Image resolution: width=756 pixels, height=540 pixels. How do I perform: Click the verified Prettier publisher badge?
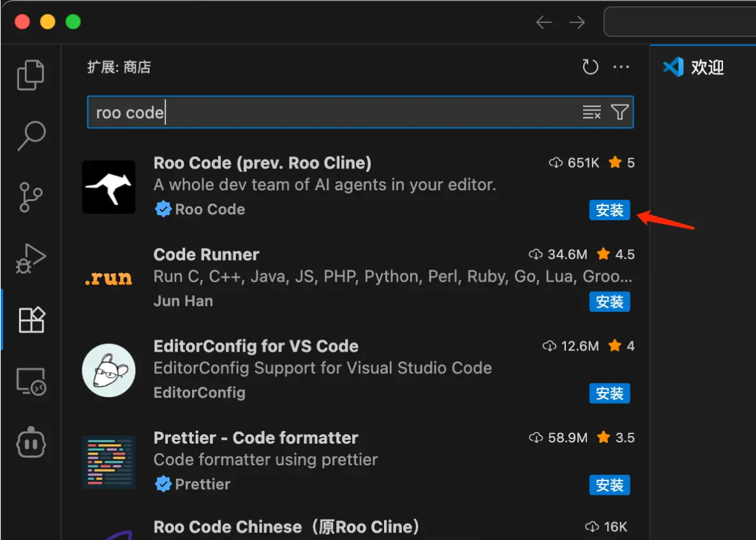(x=163, y=484)
